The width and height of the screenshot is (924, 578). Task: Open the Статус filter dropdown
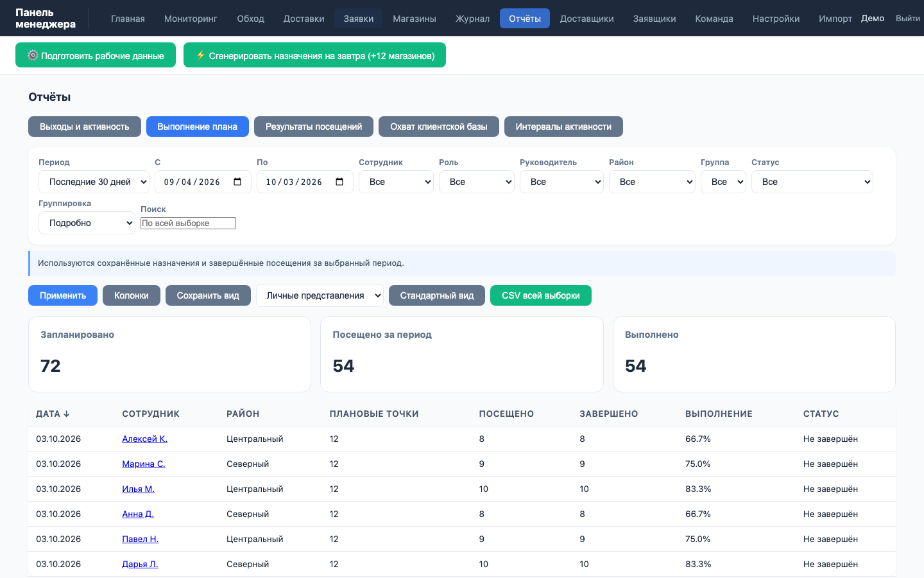click(x=812, y=182)
